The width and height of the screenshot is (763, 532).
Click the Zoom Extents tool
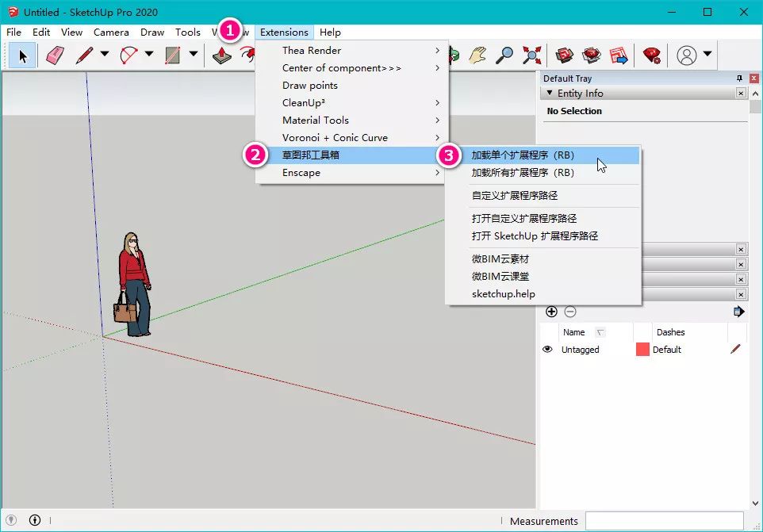(532, 55)
